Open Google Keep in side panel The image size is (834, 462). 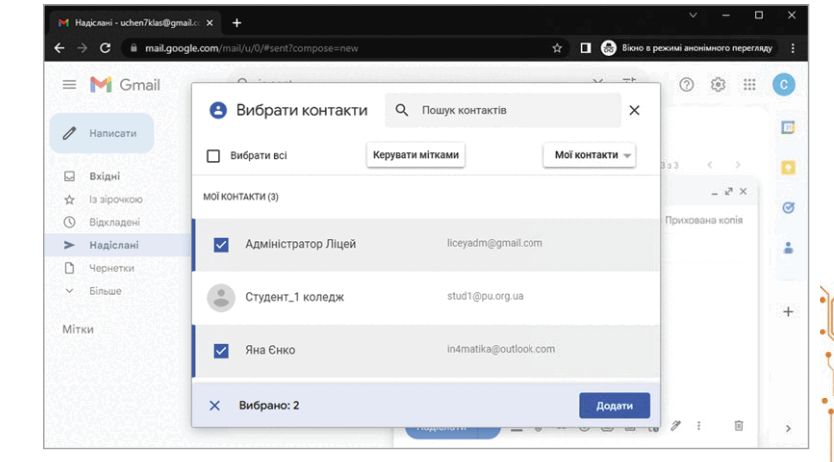point(788,167)
